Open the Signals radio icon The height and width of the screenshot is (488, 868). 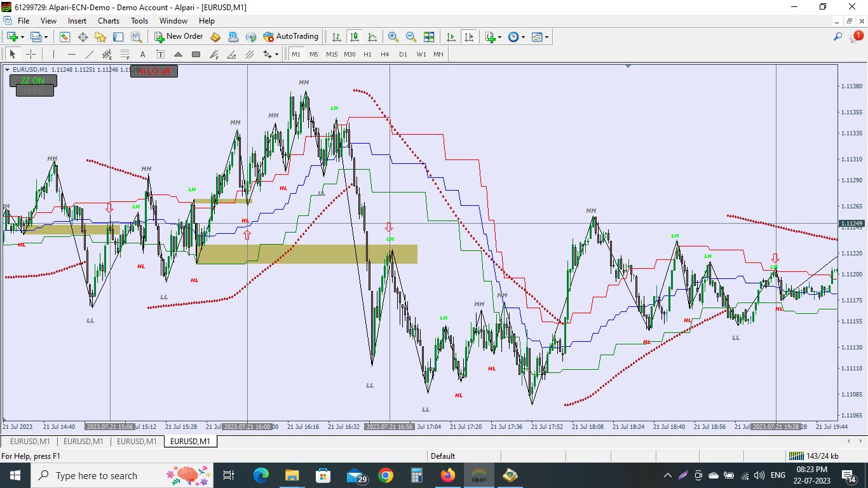point(251,37)
